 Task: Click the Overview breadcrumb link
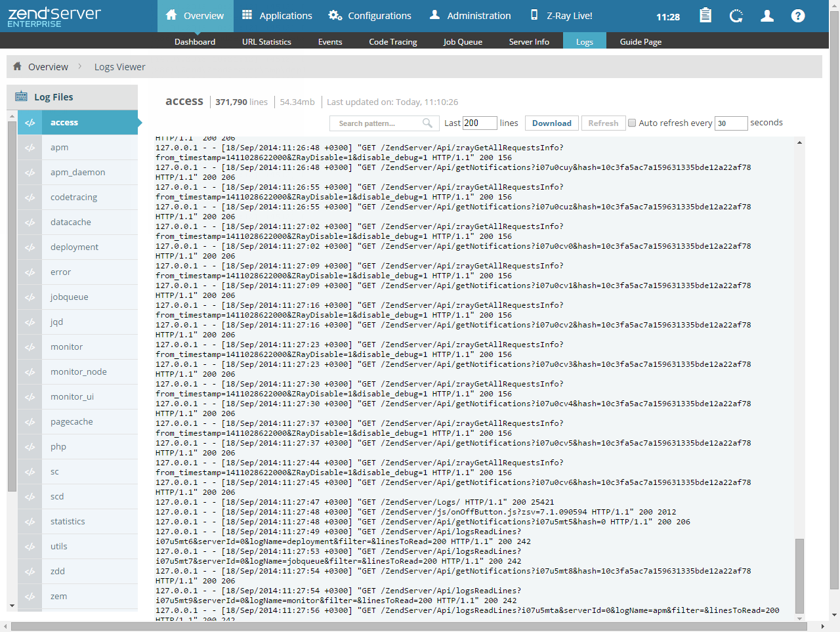[48, 67]
